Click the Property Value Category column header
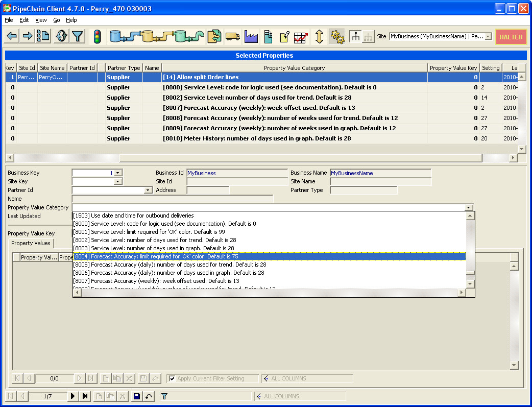 [x=294, y=68]
